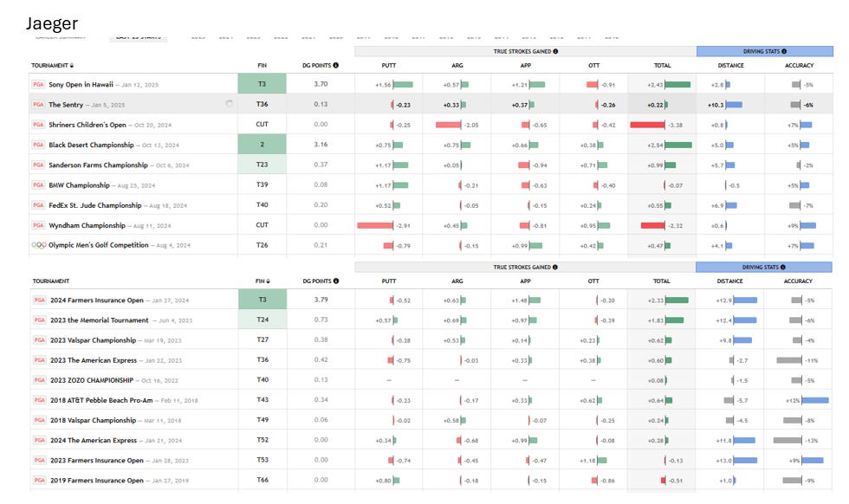The image size is (849, 504).
Task: Click the 3.70 DG points value
Action: pos(321,84)
